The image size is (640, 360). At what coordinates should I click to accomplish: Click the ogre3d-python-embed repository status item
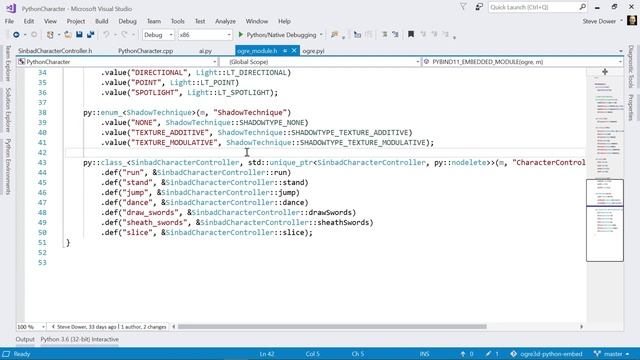pos(547,354)
